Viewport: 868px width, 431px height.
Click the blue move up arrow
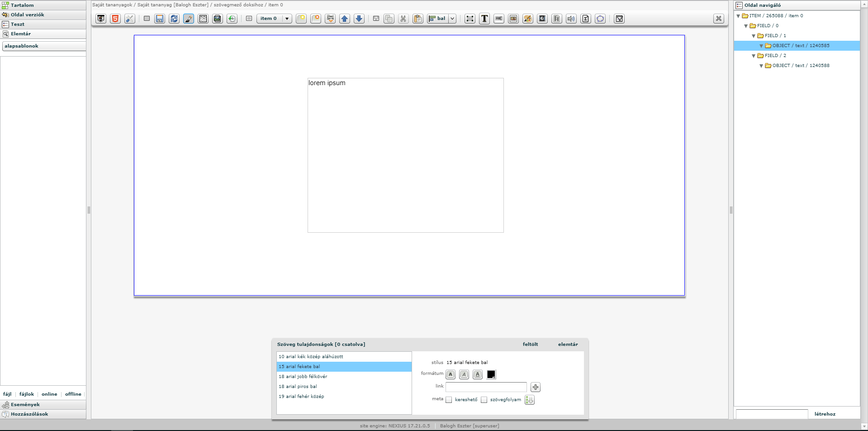coord(345,19)
